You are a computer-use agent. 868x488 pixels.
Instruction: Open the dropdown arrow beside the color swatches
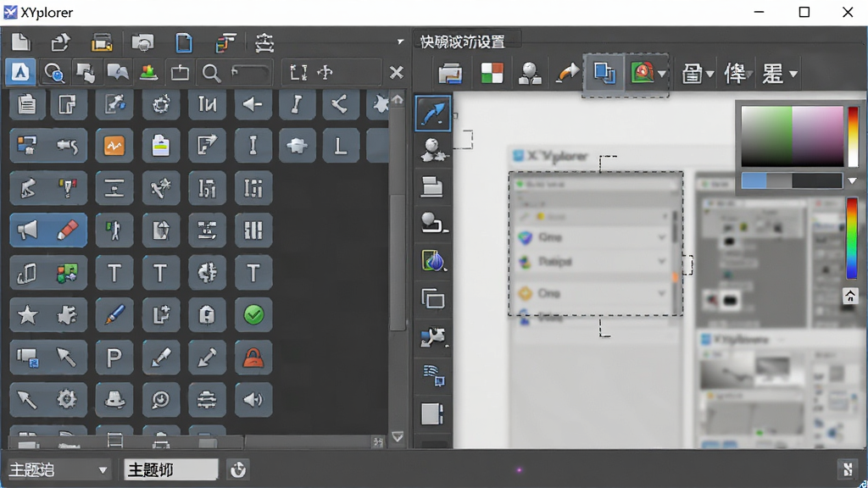point(853,181)
